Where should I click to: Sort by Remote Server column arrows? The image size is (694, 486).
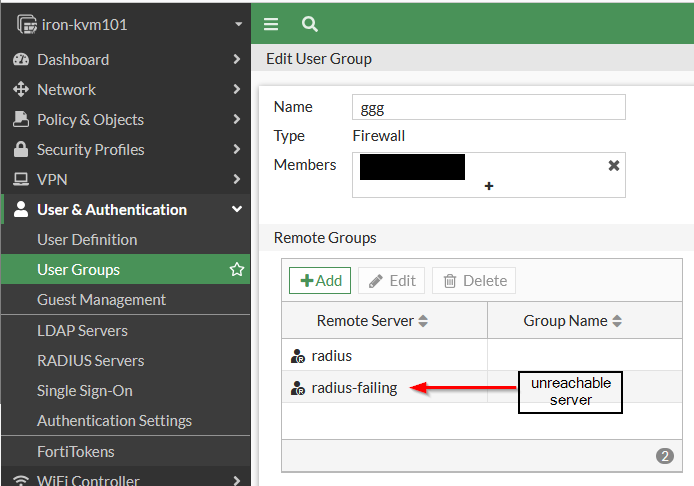pyautogui.click(x=423, y=321)
